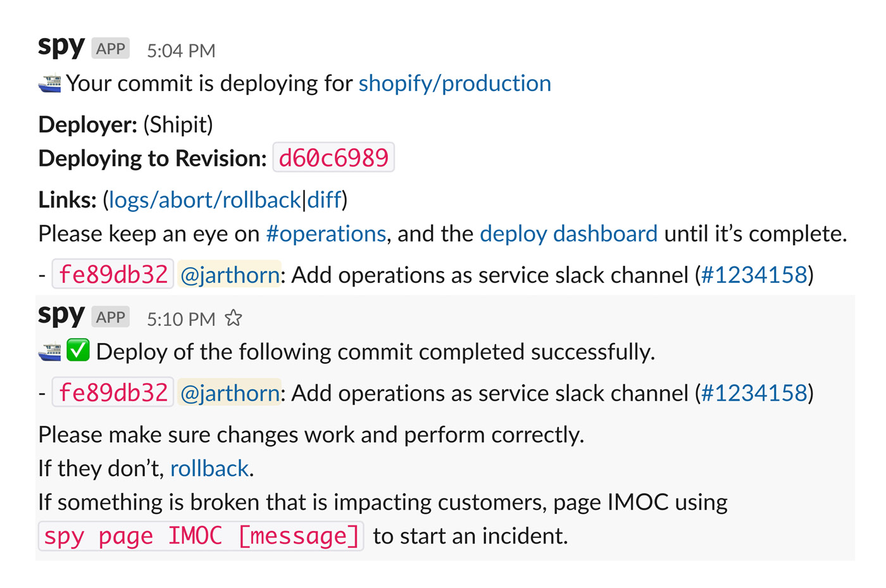Click the ship emoji in first message

pos(50,84)
